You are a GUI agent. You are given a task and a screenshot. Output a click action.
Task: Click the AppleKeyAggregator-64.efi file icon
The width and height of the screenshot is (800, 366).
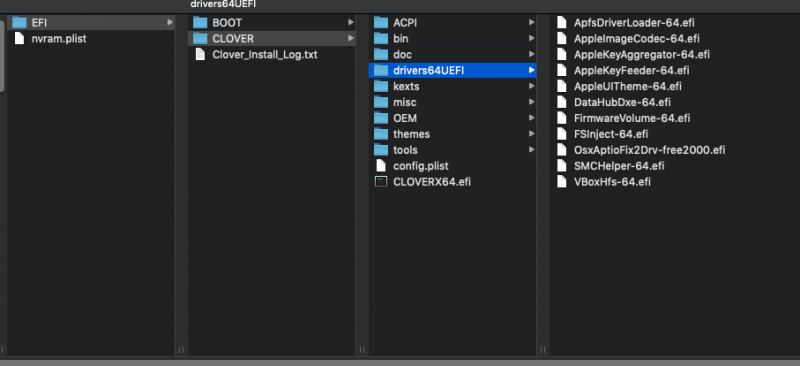point(562,54)
